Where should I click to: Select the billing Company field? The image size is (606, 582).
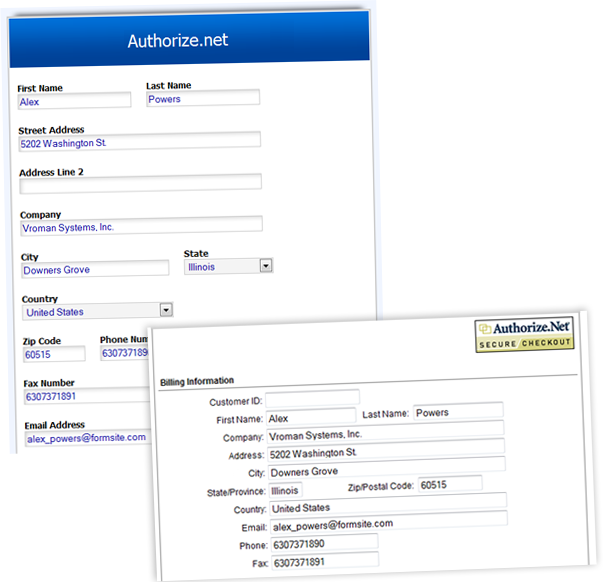tap(385, 432)
